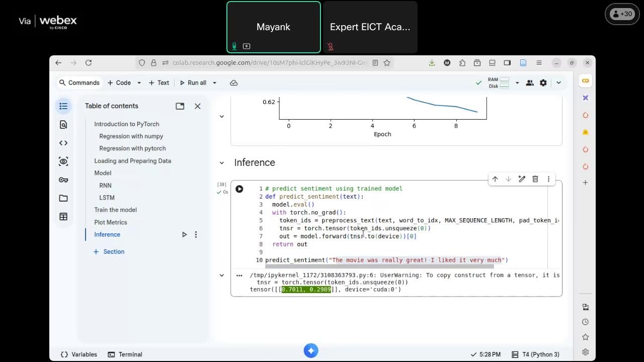Move cell up with the arrow icon
The height and width of the screenshot is (362, 644).
point(495,179)
